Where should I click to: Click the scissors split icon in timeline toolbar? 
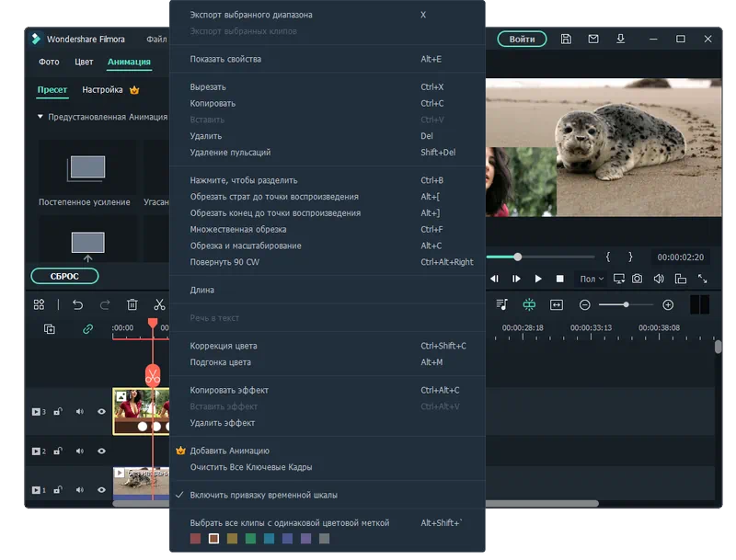pyautogui.click(x=159, y=304)
